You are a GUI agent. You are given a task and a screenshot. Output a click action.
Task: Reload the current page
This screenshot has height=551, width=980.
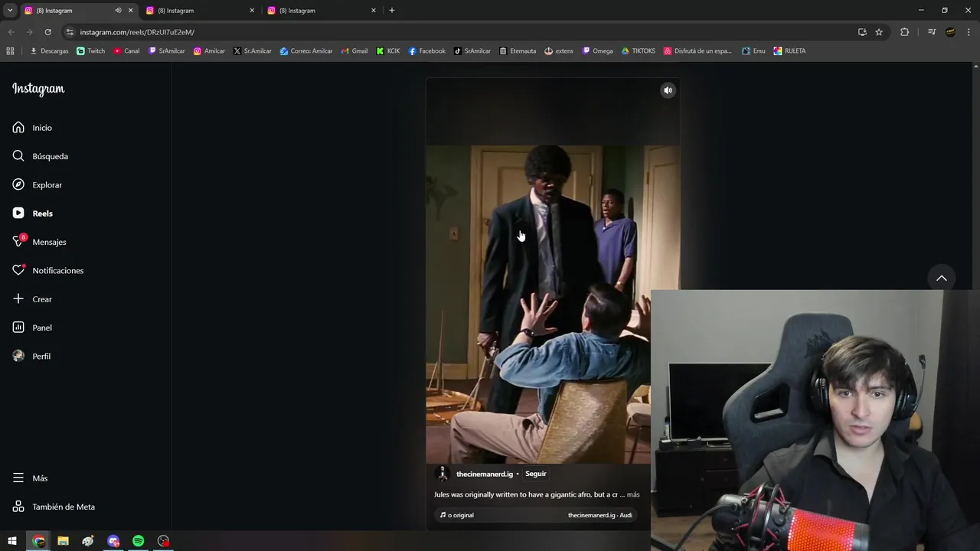point(47,32)
